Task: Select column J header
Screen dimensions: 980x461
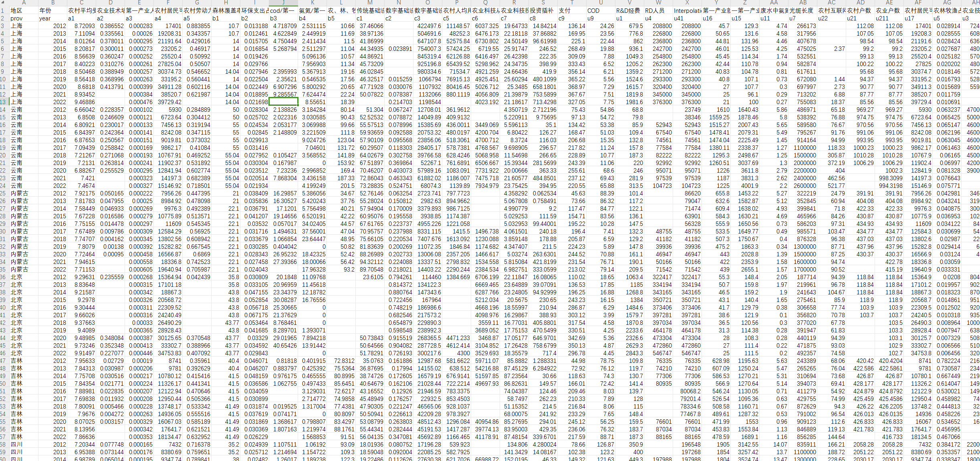Action: (283, 2)
